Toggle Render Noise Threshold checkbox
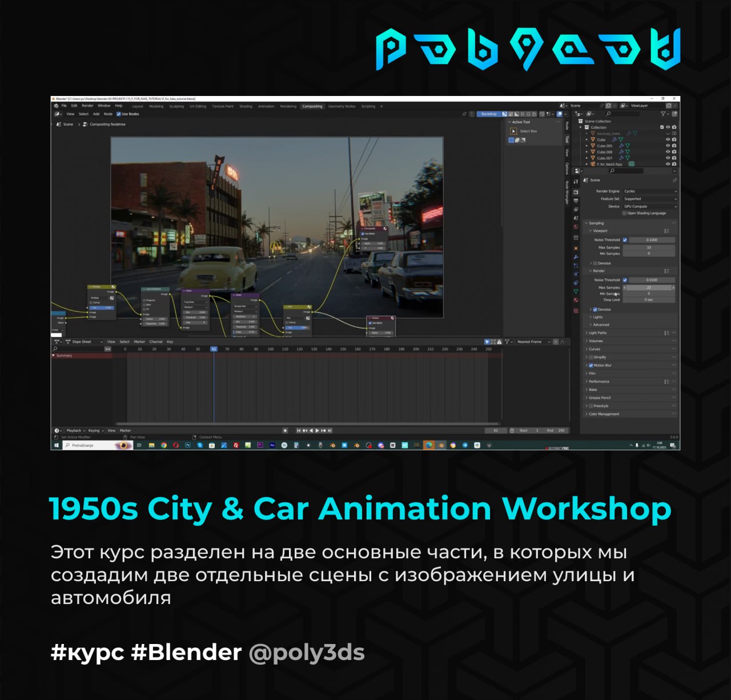This screenshot has width=731, height=700. point(625,280)
